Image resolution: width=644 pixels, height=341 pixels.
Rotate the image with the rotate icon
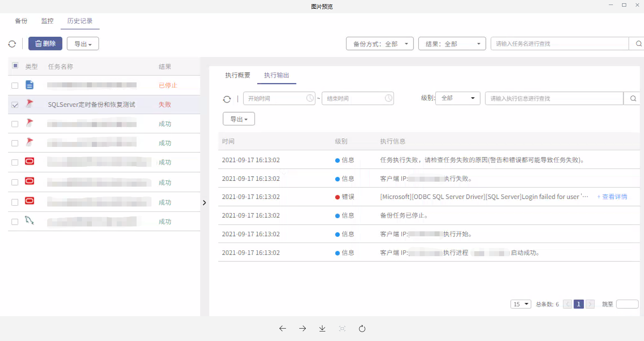pos(362,329)
